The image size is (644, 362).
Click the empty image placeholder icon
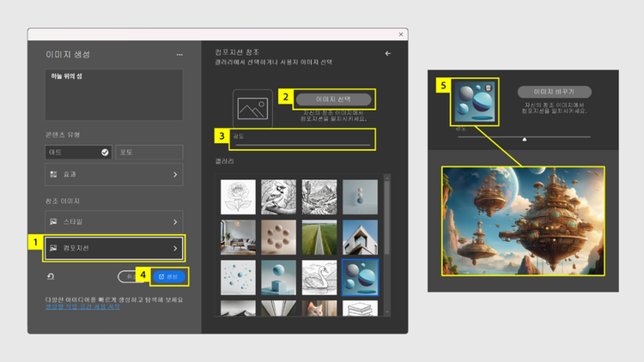coord(252,109)
